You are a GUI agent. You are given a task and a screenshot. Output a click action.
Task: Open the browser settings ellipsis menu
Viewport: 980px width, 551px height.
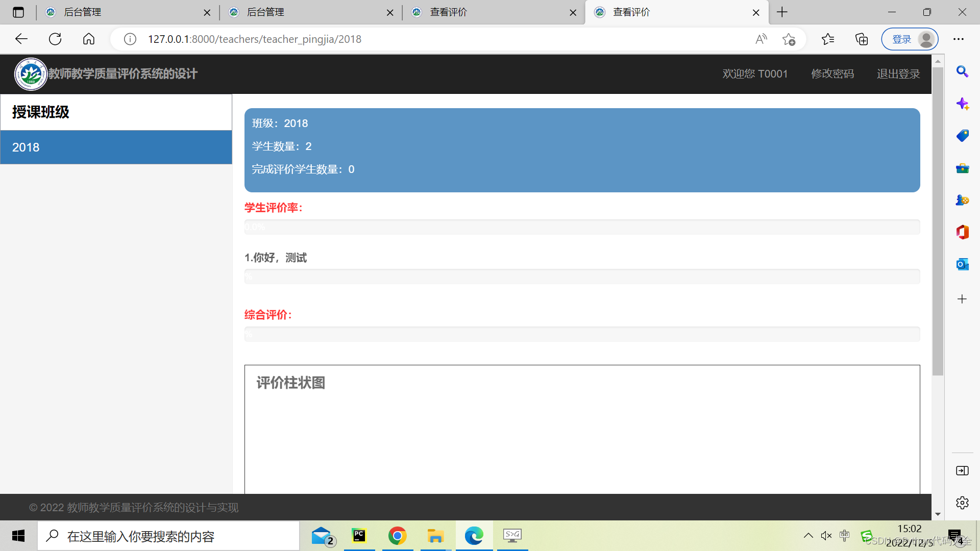(x=959, y=39)
